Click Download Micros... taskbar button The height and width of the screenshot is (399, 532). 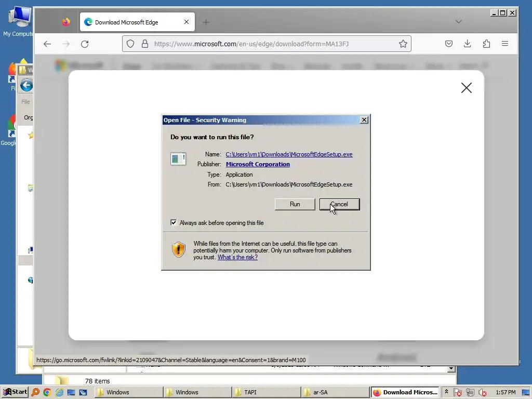[405, 392]
